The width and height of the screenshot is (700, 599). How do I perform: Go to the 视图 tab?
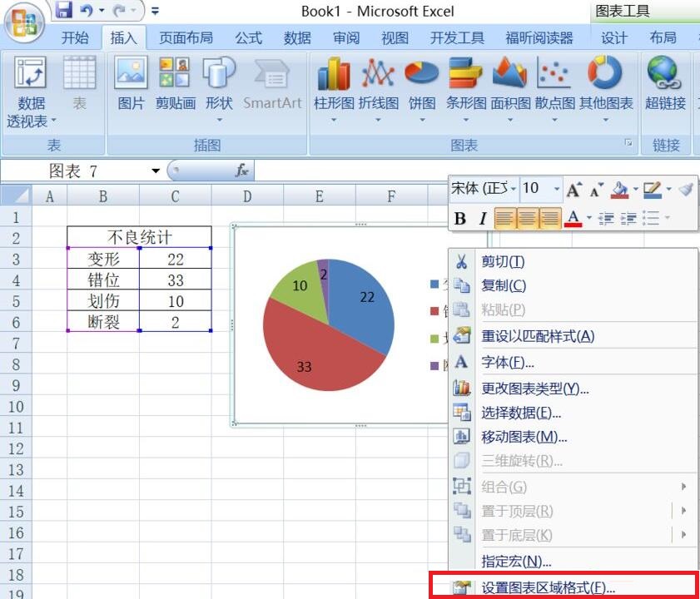(x=395, y=38)
